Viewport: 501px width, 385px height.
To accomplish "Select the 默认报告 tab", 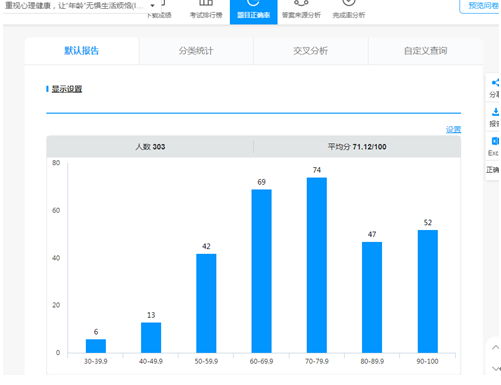I will pyautogui.click(x=82, y=51).
